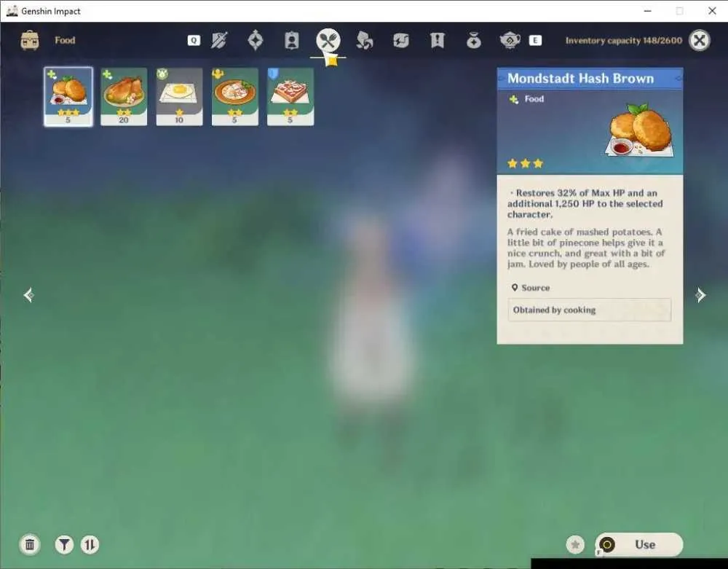Click the 'A fried cake of mashed potatoes' description
The width and height of the screenshot is (728, 569).
click(586, 248)
